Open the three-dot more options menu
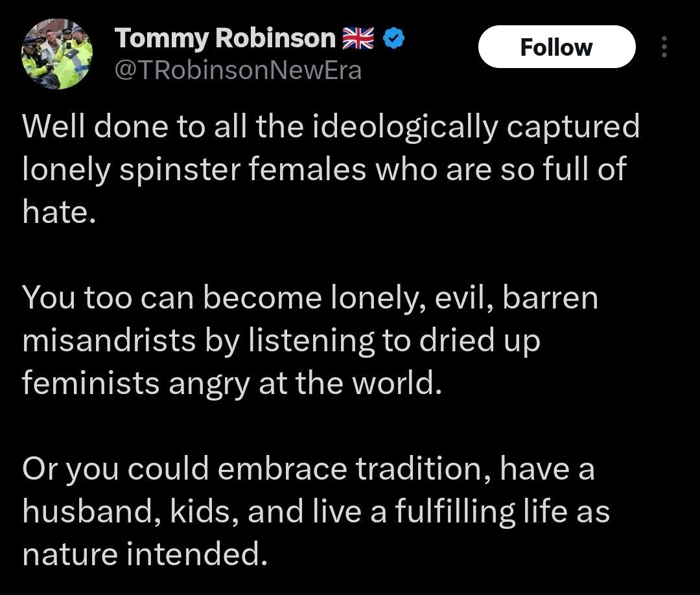Viewport: 700px width, 595px height. (x=663, y=47)
